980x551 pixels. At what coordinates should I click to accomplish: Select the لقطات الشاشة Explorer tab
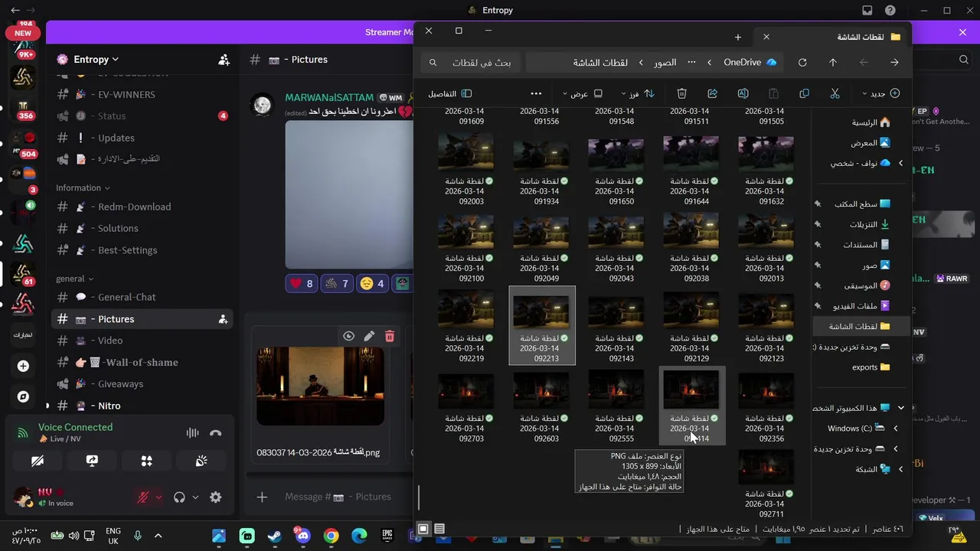tap(833, 36)
